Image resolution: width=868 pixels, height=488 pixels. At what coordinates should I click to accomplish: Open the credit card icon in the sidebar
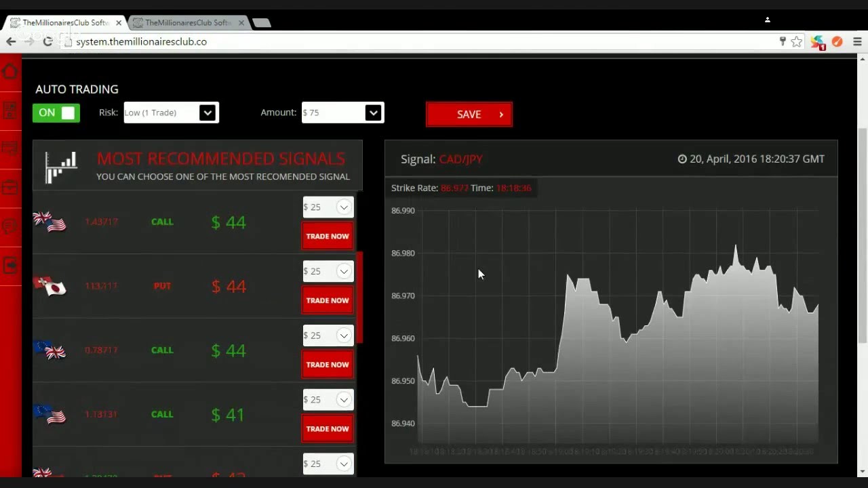[x=9, y=148]
